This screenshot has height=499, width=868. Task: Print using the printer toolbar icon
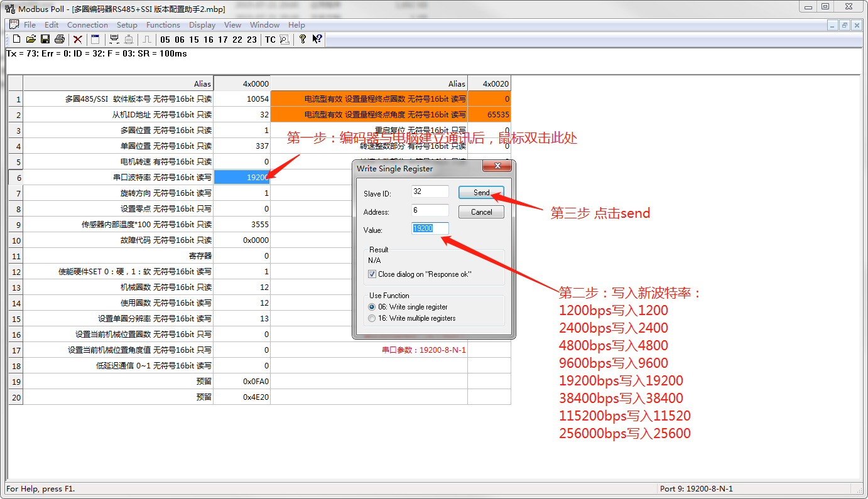coord(60,39)
